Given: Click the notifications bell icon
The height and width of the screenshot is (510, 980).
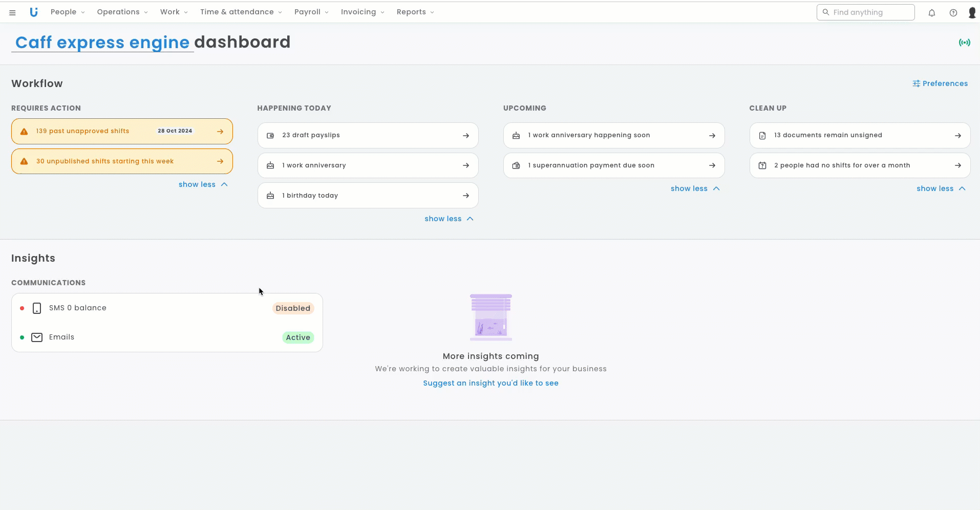Looking at the screenshot, I should pos(931,13).
